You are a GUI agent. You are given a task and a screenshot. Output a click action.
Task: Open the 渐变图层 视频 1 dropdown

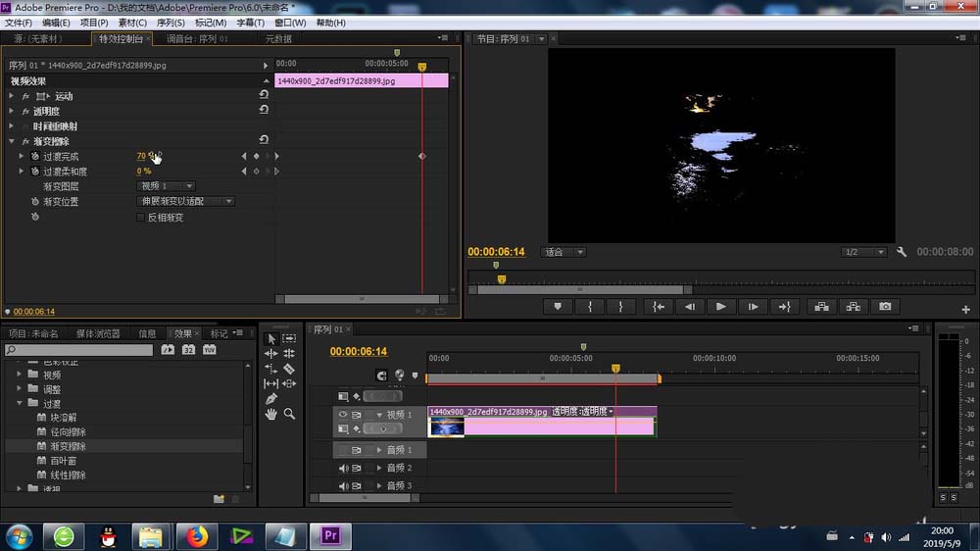[x=166, y=185]
